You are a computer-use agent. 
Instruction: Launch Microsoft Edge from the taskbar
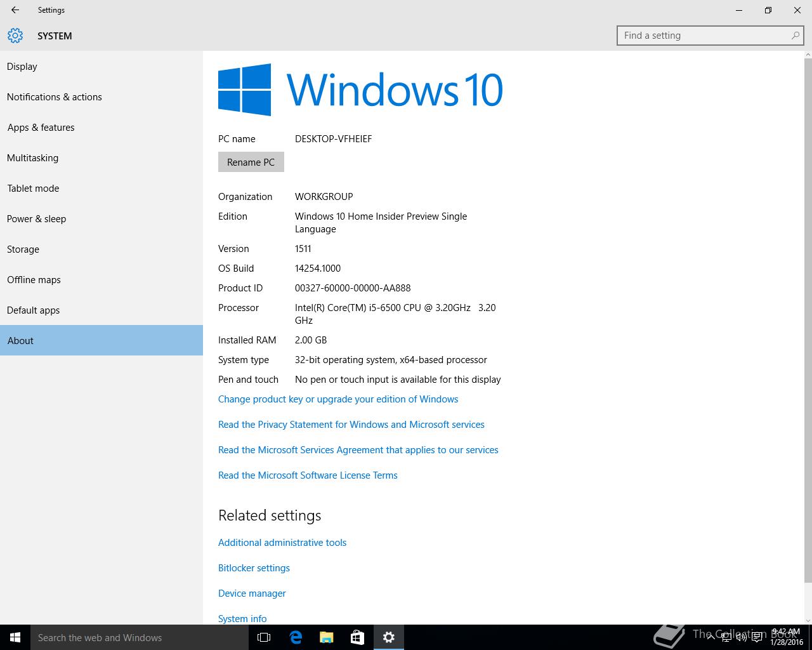[296, 637]
